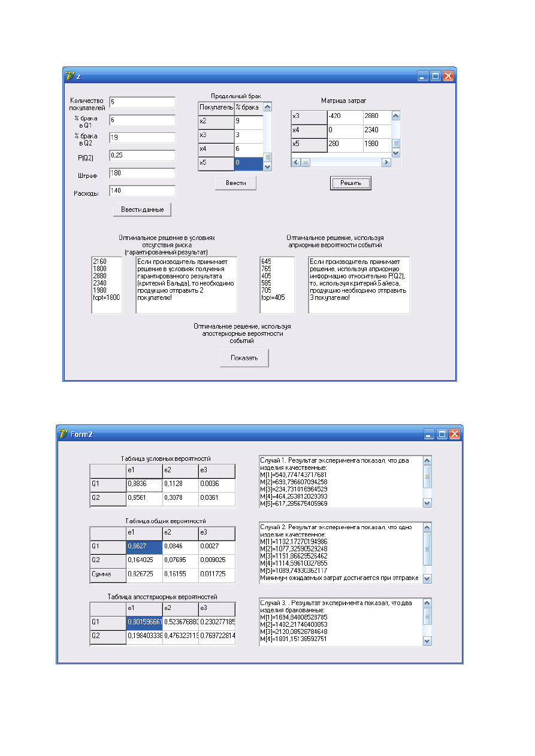Focus the % брака в Q2 field
The width and height of the screenshot is (535, 756).
(142, 137)
